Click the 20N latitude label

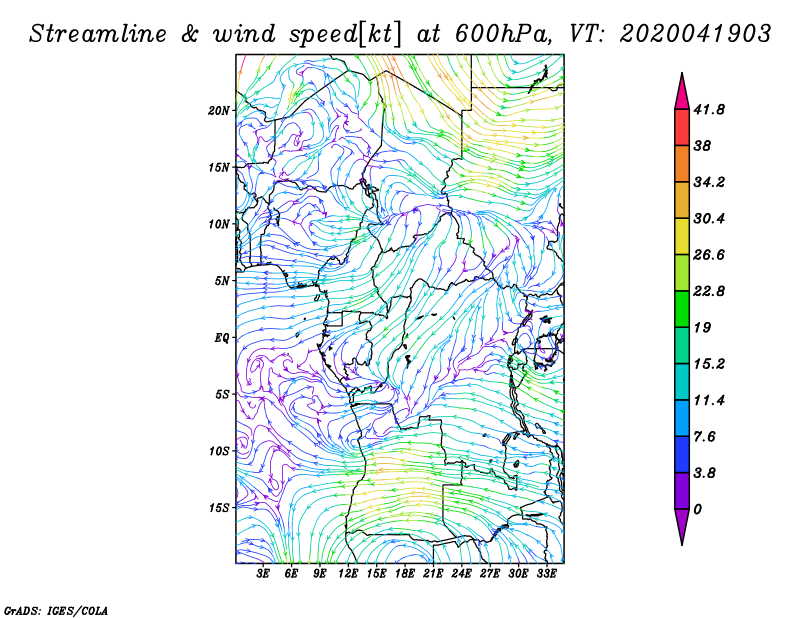click(220, 110)
